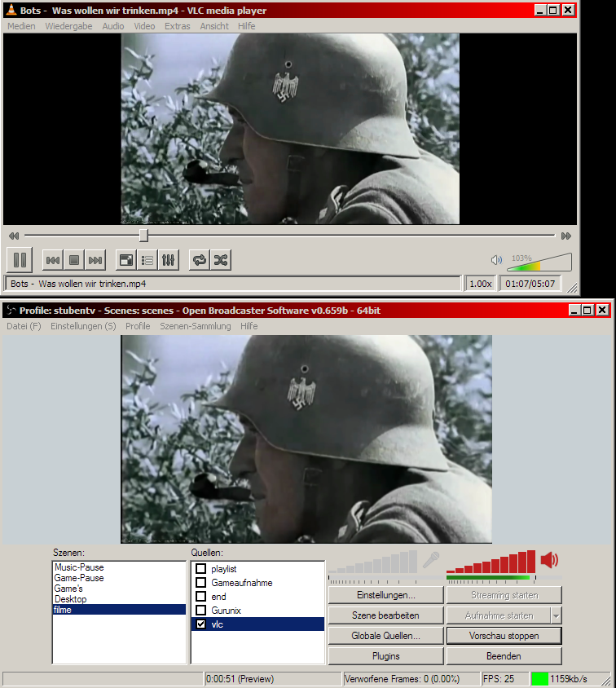The height and width of the screenshot is (688, 616).
Task: Click the OBS logo title bar icon
Action: coord(11,311)
